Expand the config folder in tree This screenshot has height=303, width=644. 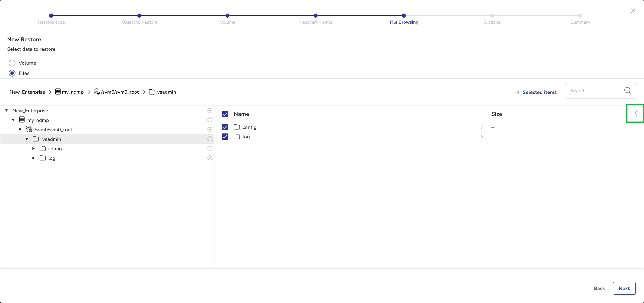click(x=33, y=148)
